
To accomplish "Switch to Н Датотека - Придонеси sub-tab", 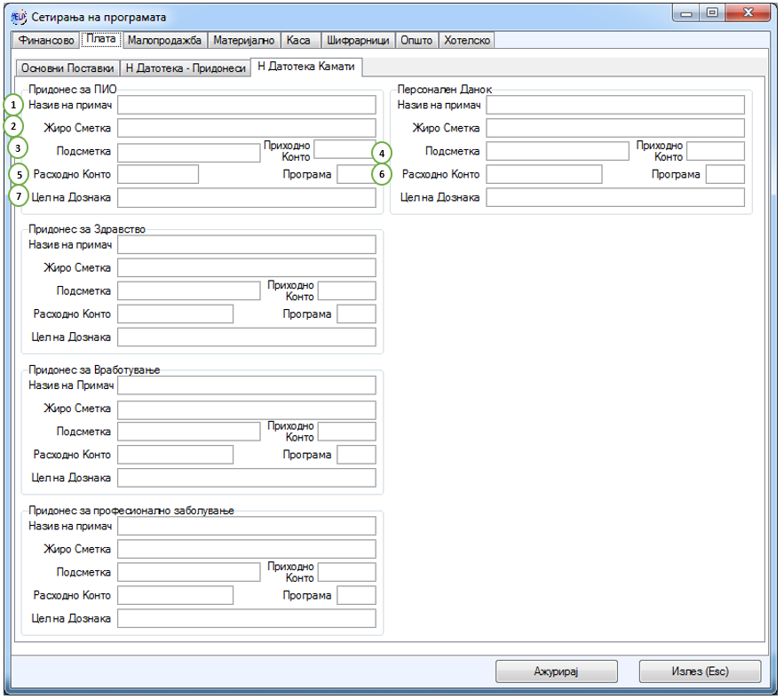I will [186, 68].
